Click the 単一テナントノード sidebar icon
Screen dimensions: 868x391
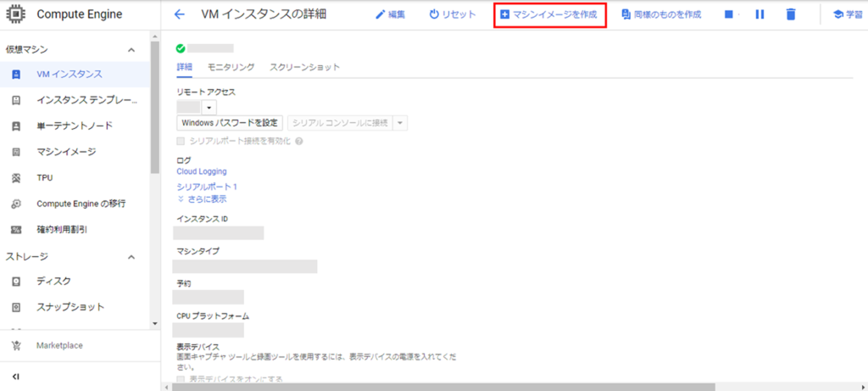click(x=16, y=126)
